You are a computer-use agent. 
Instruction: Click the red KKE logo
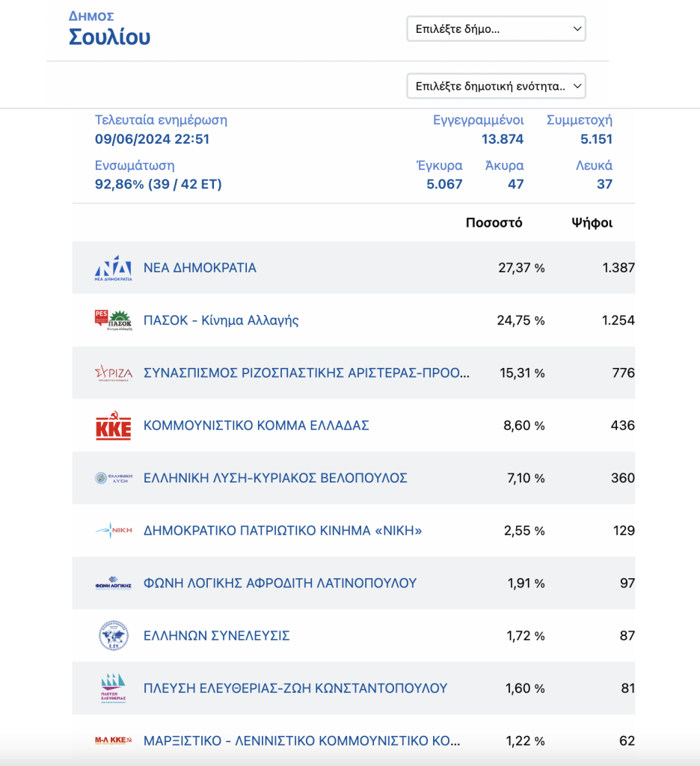coord(113,426)
